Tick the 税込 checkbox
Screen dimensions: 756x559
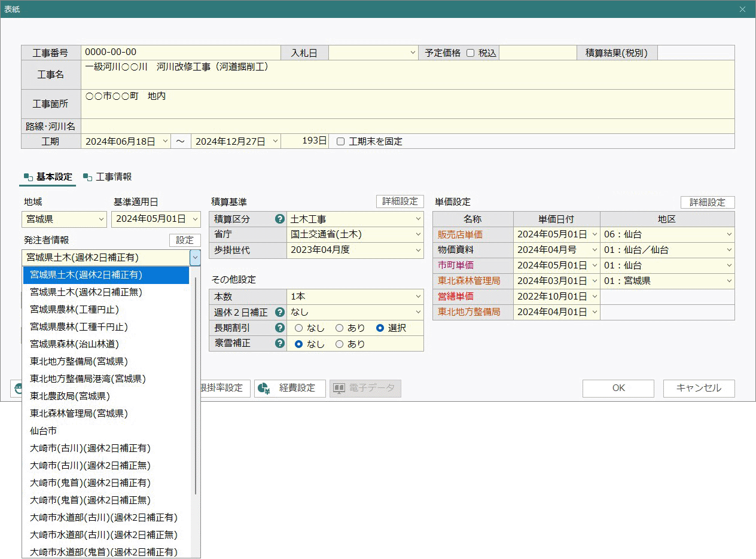(470, 53)
